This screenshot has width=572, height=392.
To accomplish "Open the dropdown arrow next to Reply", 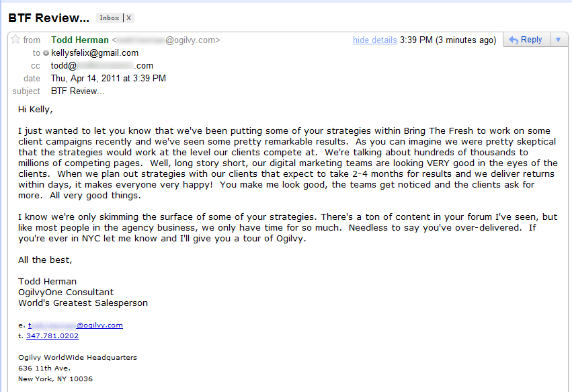I will pos(558,40).
